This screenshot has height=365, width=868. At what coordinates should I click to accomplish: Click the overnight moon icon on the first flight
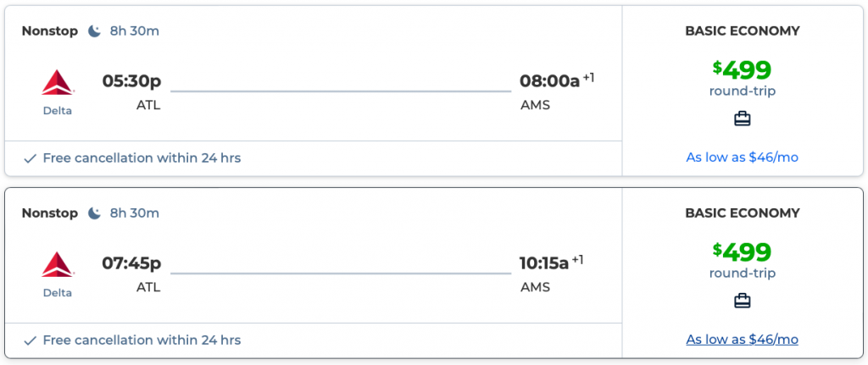point(94,31)
